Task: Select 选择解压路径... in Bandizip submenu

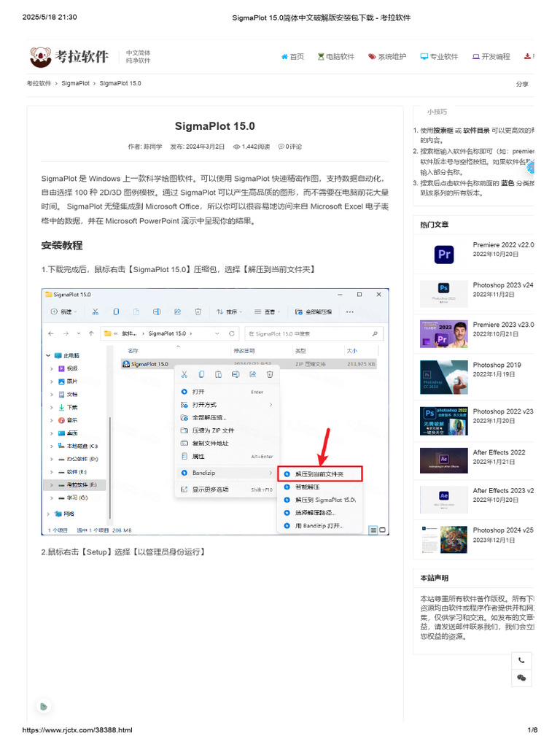Action: (320, 513)
